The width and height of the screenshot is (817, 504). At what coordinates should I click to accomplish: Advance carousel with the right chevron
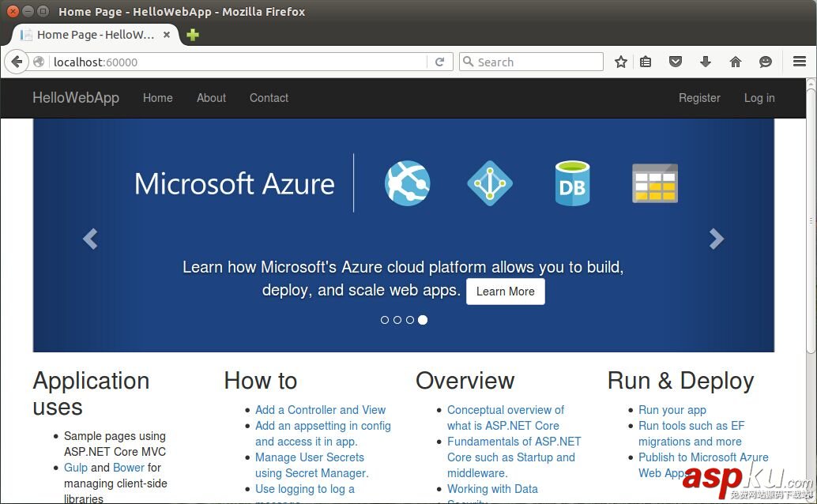tap(716, 239)
